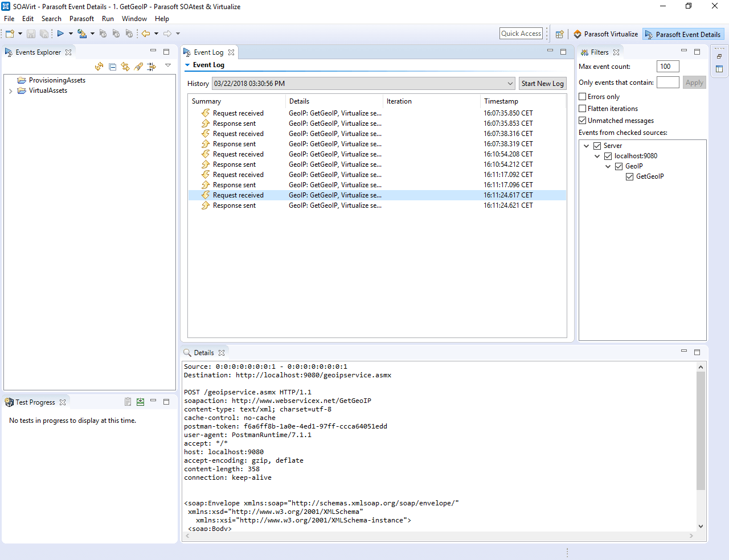Click the Save All toolbar icon

(44, 34)
